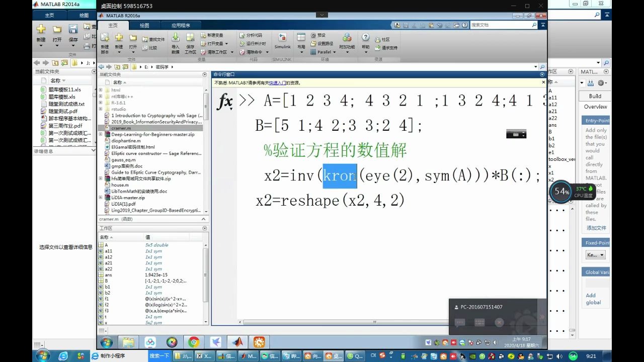The width and height of the screenshot is (644, 362).
Task: Click New Variable (新建变量)
Action: [211, 35]
